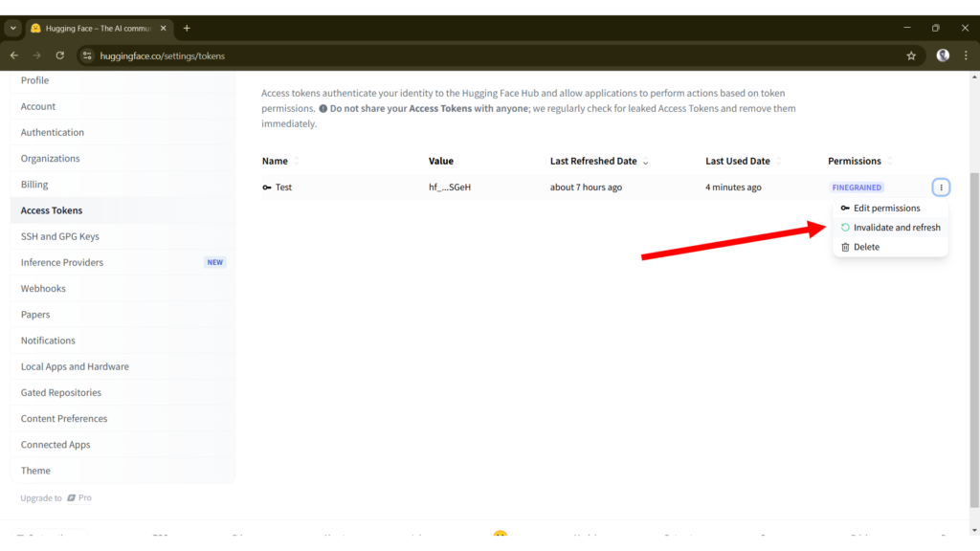Open the Chrome profile avatar

point(943,55)
